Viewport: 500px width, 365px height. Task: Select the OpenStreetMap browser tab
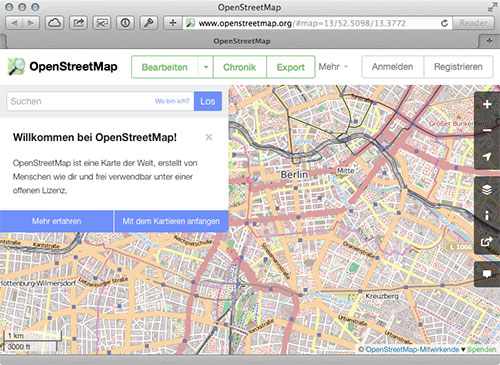tap(242, 41)
